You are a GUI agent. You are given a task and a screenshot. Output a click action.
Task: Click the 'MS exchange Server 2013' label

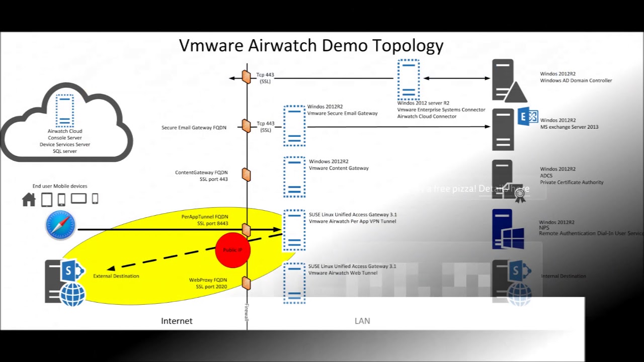click(570, 127)
